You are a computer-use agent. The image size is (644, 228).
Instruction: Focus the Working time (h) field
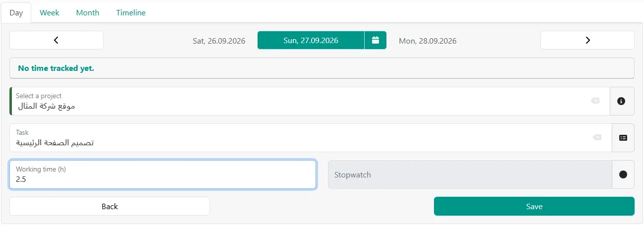point(162,174)
